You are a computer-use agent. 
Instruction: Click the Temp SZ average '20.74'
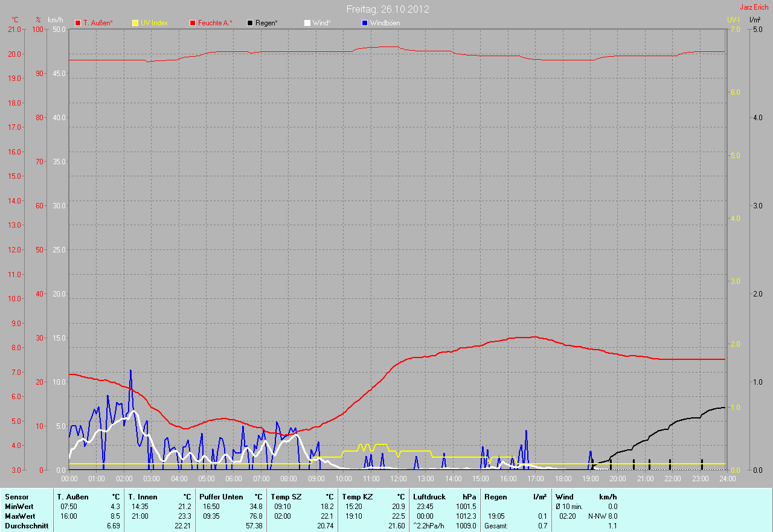325,526
